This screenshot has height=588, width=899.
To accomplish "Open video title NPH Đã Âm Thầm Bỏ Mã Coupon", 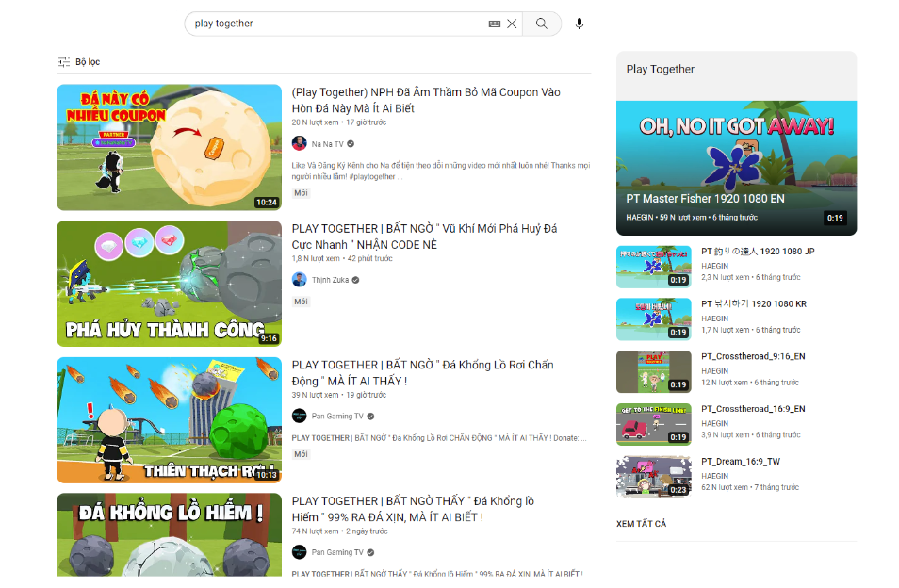I will (x=426, y=100).
